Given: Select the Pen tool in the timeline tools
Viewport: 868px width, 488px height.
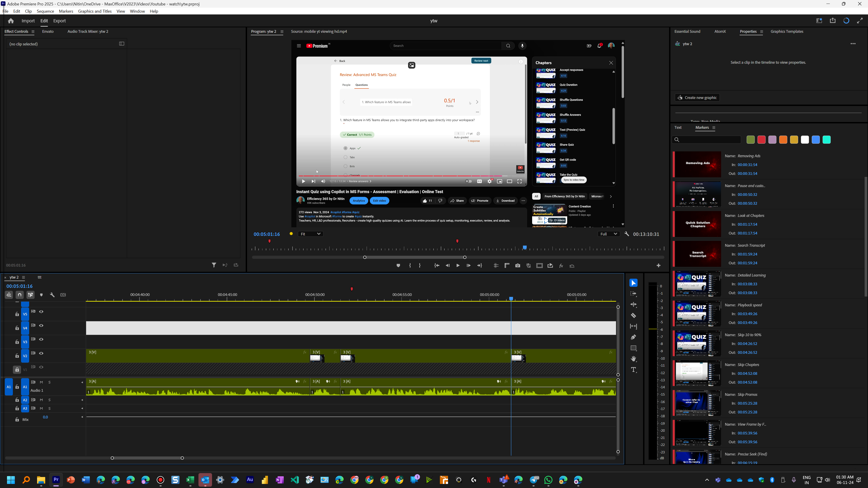Looking at the screenshot, I should tap(633, 337).
